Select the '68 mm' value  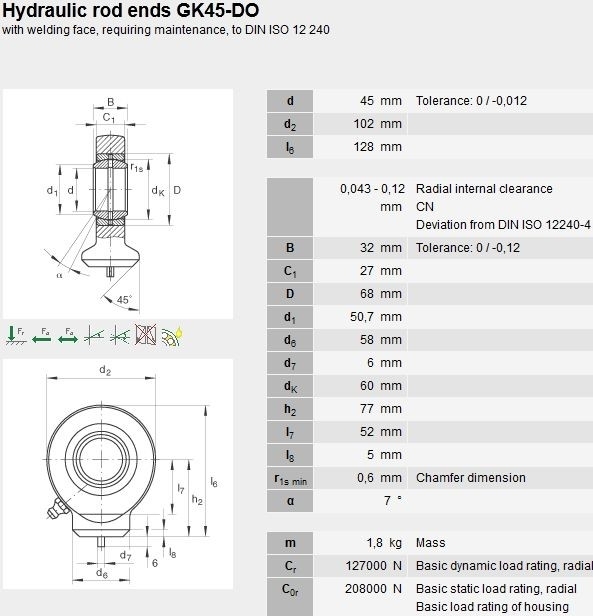tap(381, 294)
